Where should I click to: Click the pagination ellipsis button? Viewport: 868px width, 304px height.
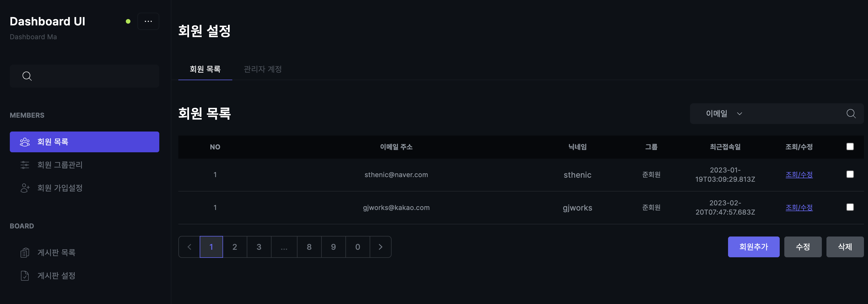click(x=284, y=247)
